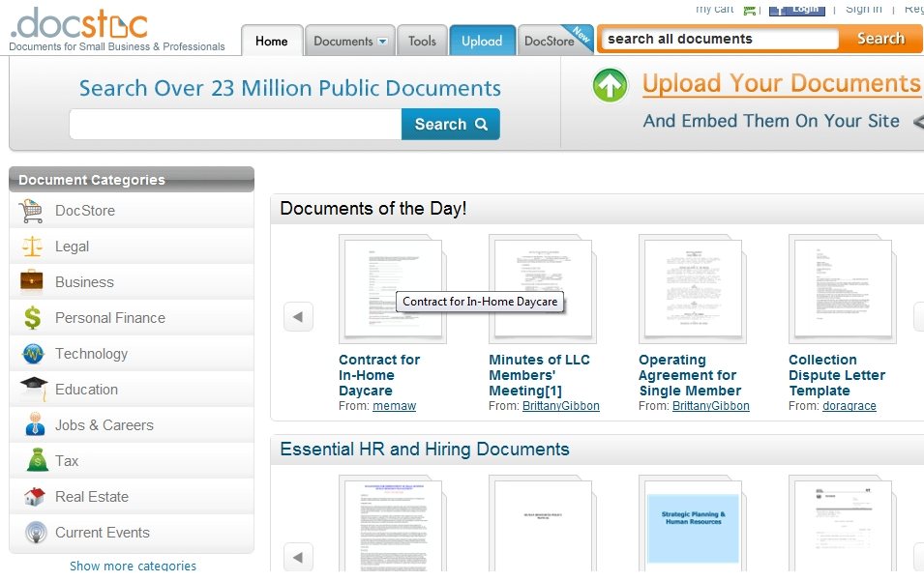Screen dimensions: 924x581
Task: Click the Real Estate house icon
Action: coord(34,497)
